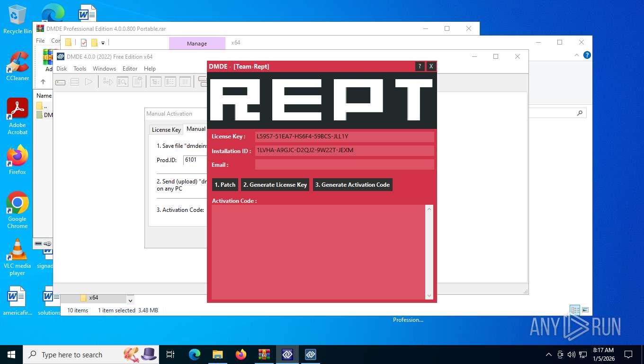The width and height of the screenshot is (644, 364).
Task: Switch to the Manual activation tab
Action: point(196,129)
